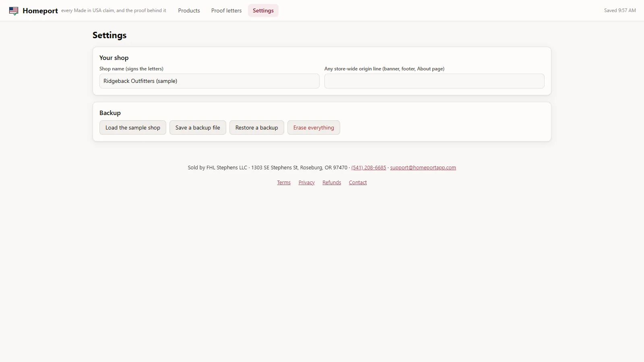Click the 'Shop name (signs the letters)' label

tap(131, 69)
